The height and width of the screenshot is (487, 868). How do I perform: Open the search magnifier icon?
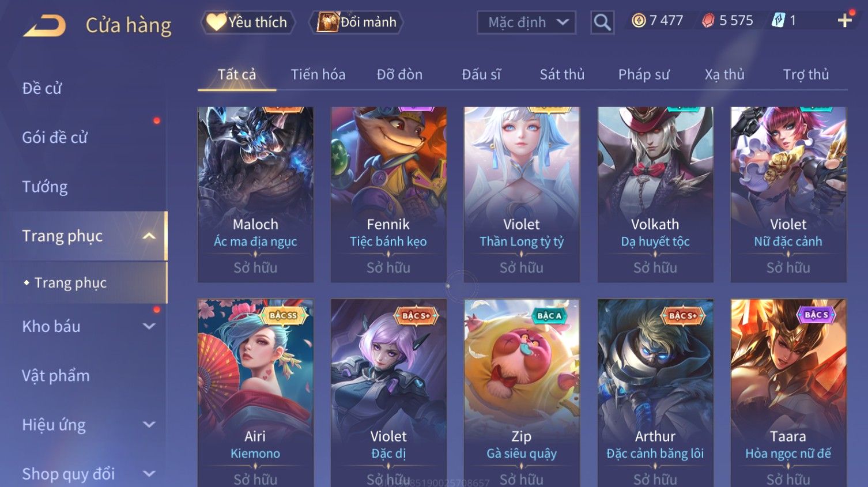pyautogui.click(x=602, y=22)
